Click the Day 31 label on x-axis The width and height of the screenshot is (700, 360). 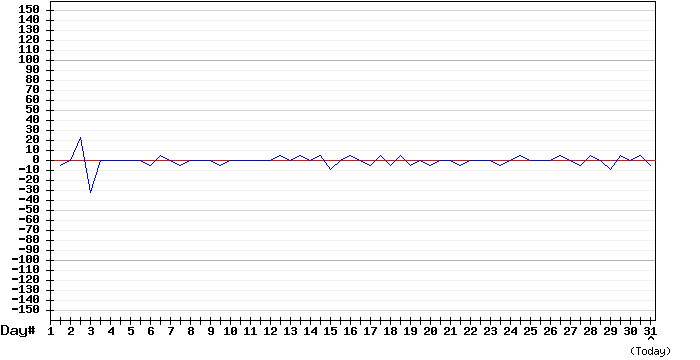650,331
